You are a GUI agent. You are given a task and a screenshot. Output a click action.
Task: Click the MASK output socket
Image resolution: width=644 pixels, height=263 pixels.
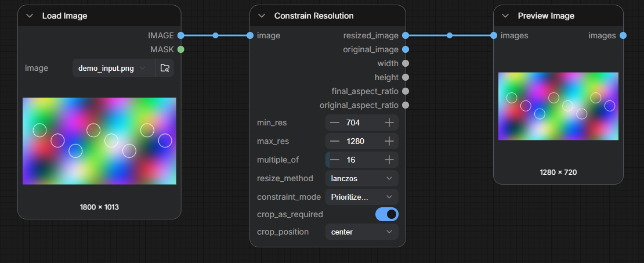point(180,50)
